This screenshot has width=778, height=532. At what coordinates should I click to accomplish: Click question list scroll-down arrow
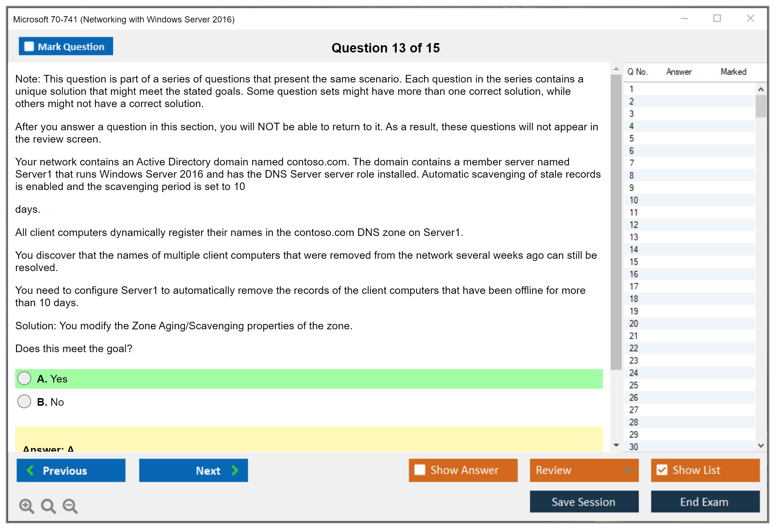pyautogui.click(x=761, y=446)
